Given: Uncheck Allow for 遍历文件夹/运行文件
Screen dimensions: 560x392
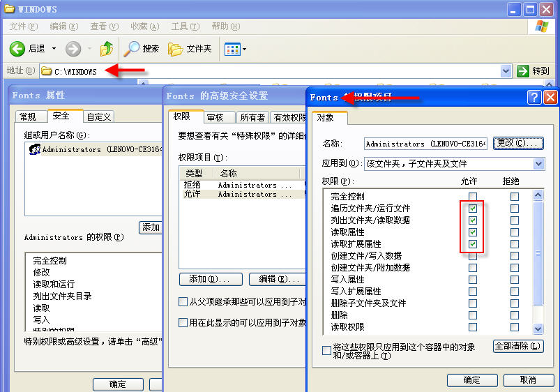Looking at the screenshot, I should point(473,209).
